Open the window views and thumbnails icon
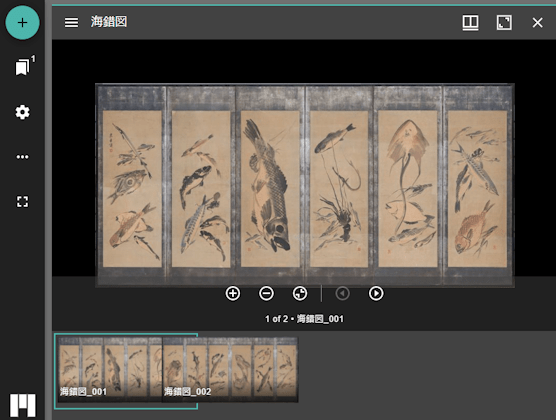The image size is (556, 420). pyautogui.click(x=471, y=23)
